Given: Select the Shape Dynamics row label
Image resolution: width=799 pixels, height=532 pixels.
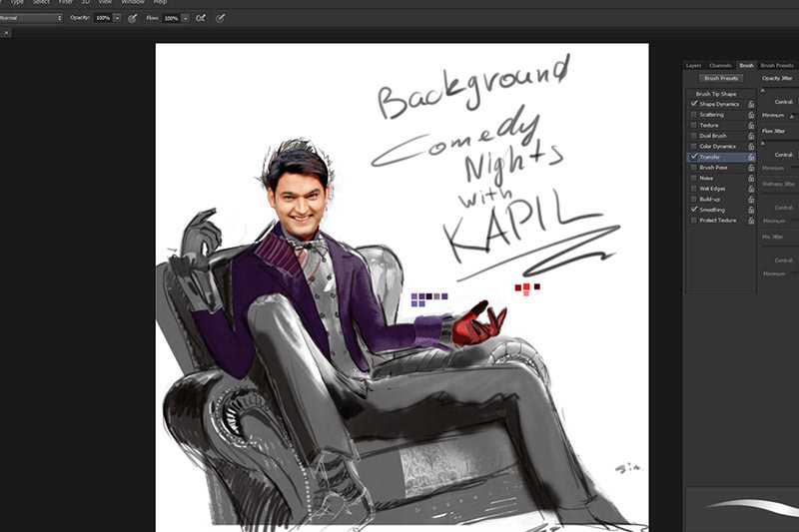Looking at the screenshot, I should (719, 104).
